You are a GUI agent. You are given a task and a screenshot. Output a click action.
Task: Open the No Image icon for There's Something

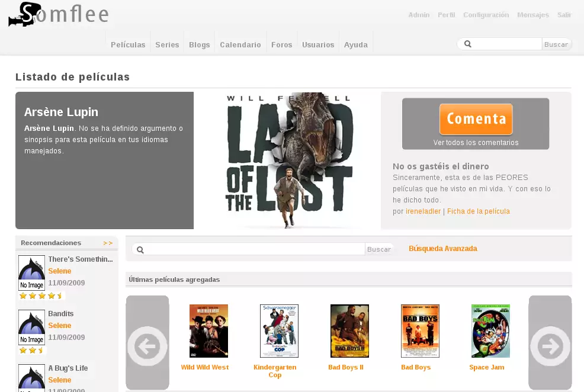point(31,273)
